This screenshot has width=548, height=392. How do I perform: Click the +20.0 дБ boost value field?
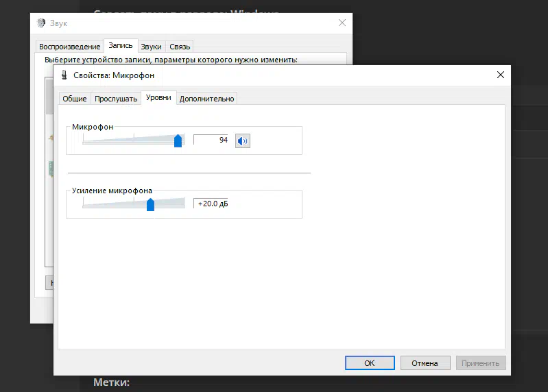(x=211, y=204)
